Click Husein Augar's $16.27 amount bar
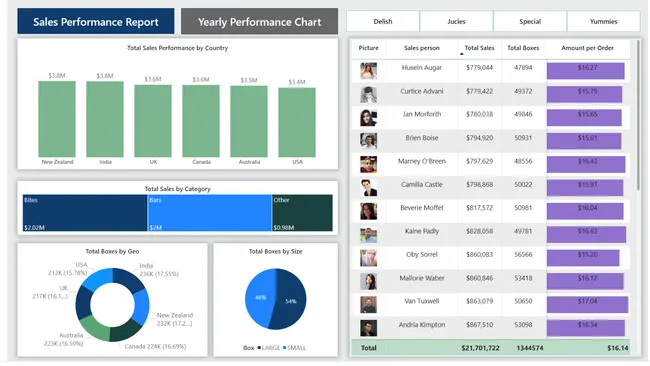 point(585,70)
